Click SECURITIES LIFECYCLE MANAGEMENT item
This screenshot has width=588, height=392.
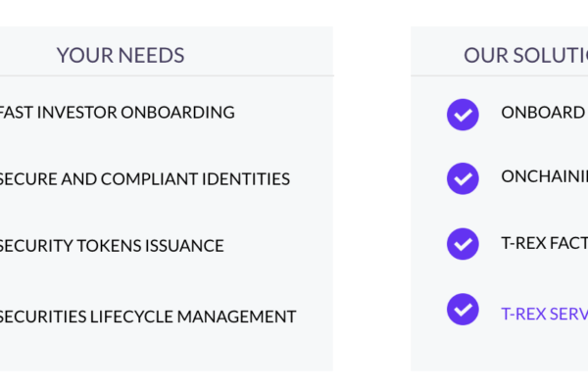(148, 317)
